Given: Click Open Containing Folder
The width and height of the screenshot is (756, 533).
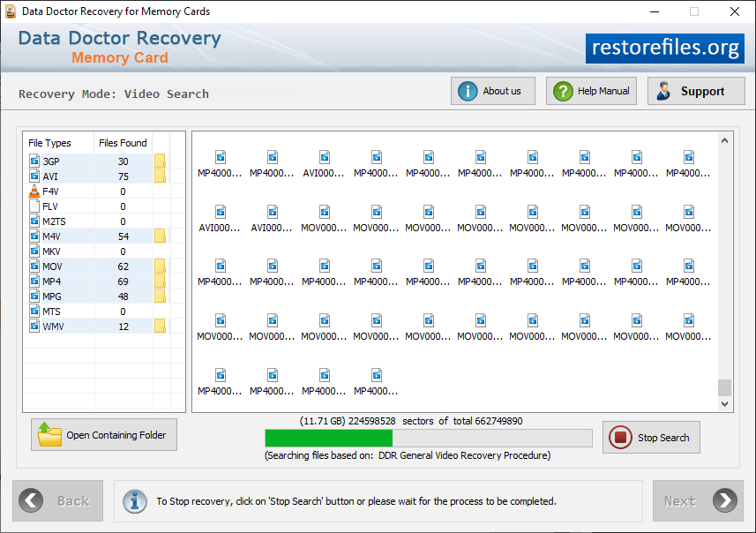Looking at the screenshot, I should point(104,434).
